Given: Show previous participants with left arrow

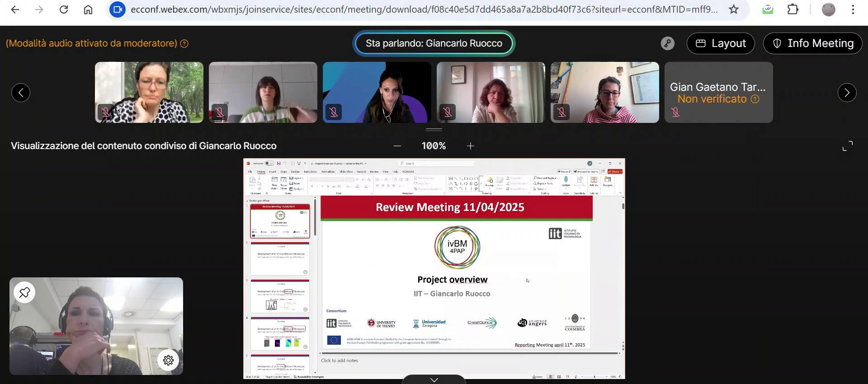Looking at the screenshot, I should pos(21,93).
